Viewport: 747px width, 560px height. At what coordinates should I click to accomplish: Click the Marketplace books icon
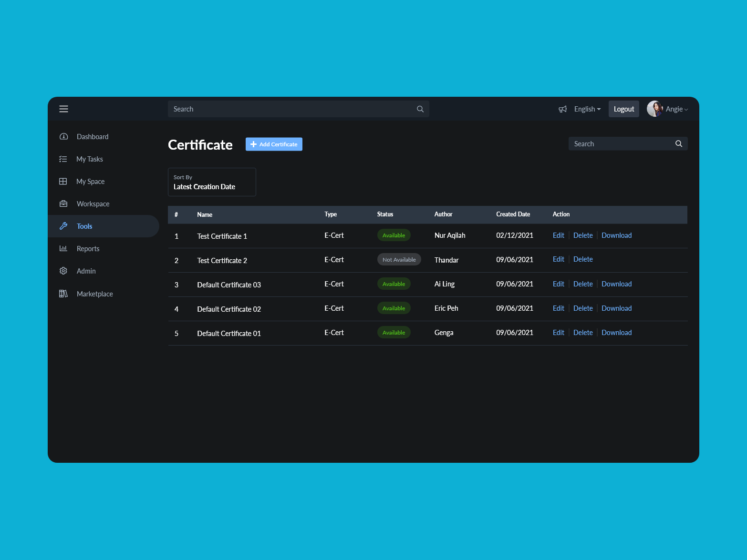63,294
